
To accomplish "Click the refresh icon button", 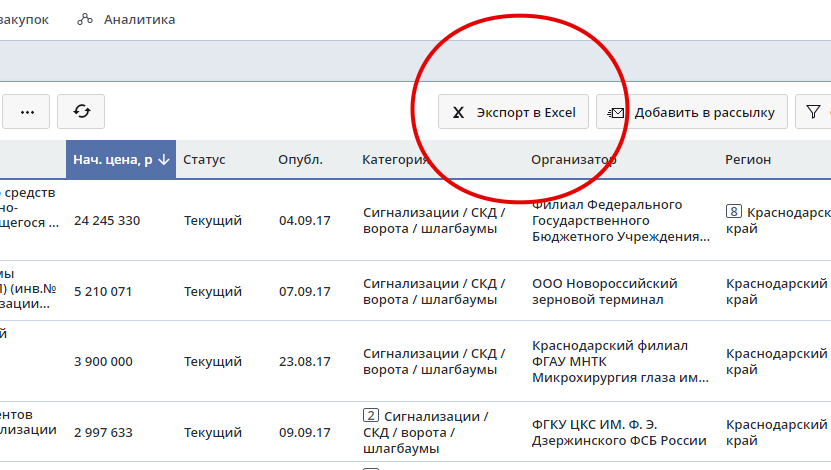I will point(81,112).
